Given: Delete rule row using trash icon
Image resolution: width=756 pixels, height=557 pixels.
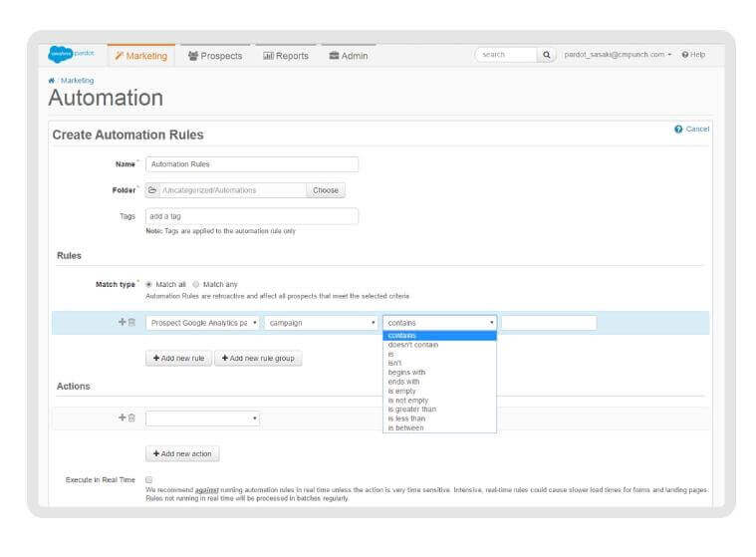Looking at the screenshot, I should (x=131, y=323).
